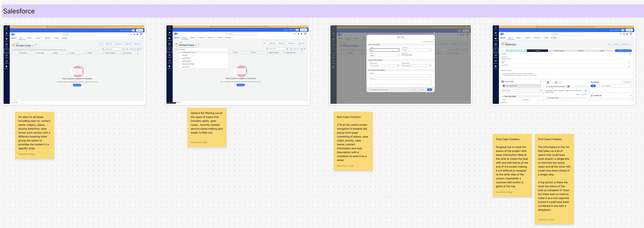644x228 pixels.
Task: Open Status column chevron in first screenshot
Action: click(x=87, y=53)
